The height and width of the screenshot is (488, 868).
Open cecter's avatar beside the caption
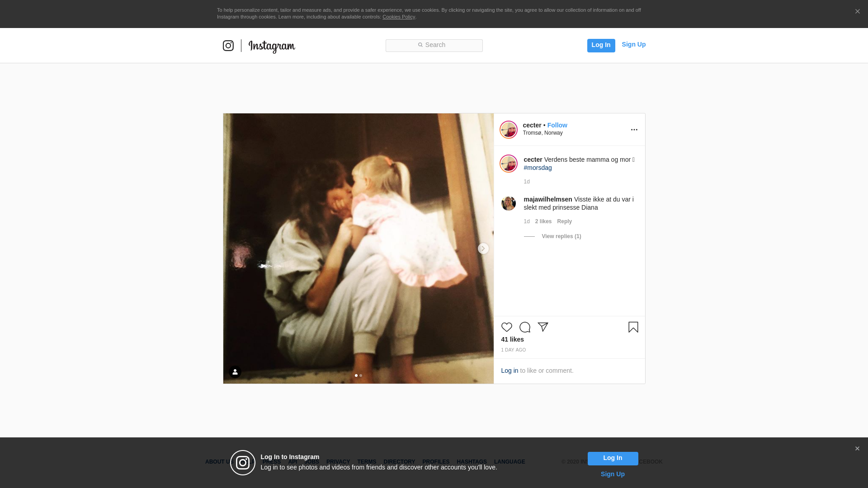coord(508,164)
